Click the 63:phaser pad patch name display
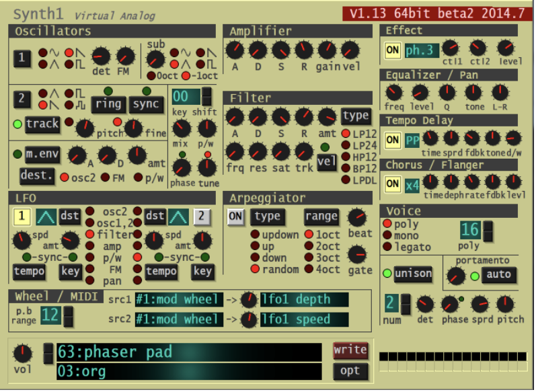Image resolution: width=536 pixels, height=392 pixels. [188, 352]
